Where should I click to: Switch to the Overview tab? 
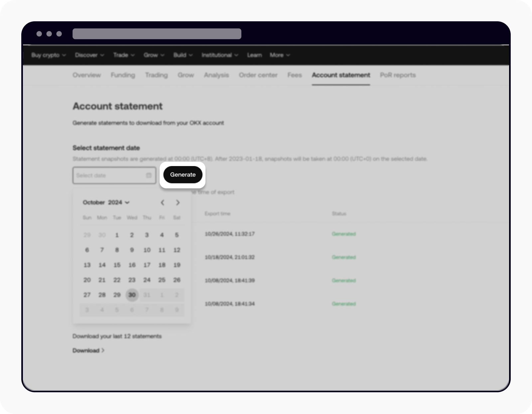87,75
